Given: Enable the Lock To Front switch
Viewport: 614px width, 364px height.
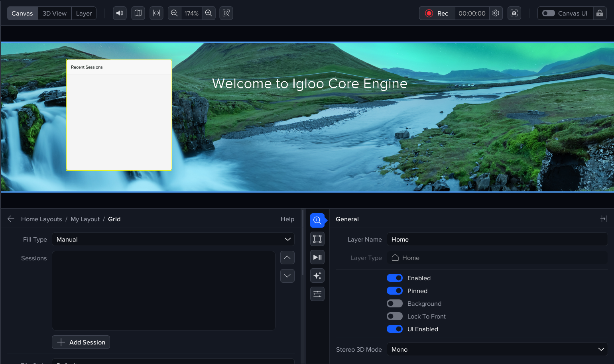Looking at the screenshot, I should pyautogui.click(x=395, y=316).
